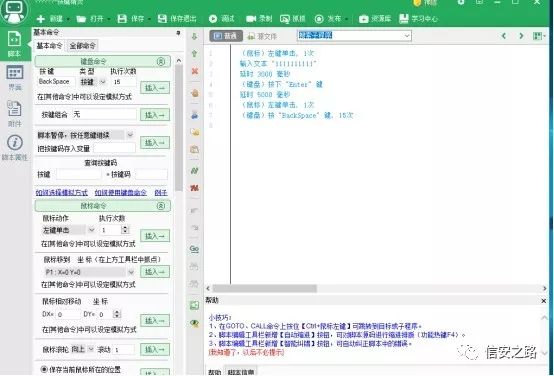Insert the left-click mouse action command
The width and height of the screenshot is (554, 376).
[155, 236]
